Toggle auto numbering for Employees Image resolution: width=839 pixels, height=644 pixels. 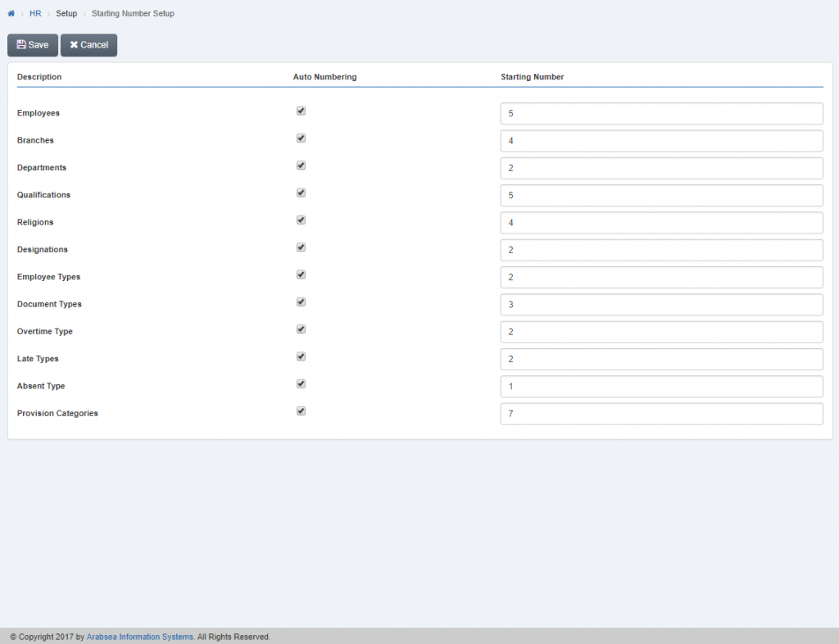[301, 111]
